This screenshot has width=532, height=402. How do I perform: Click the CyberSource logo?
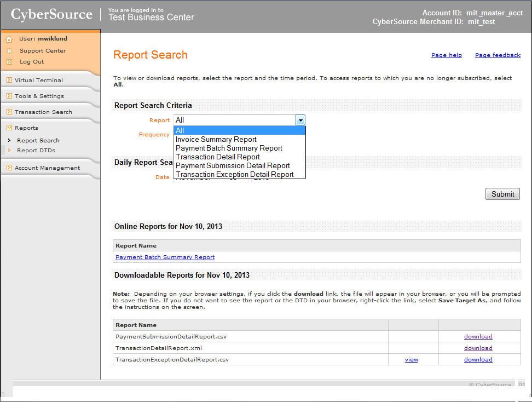[x=51, y=15]
